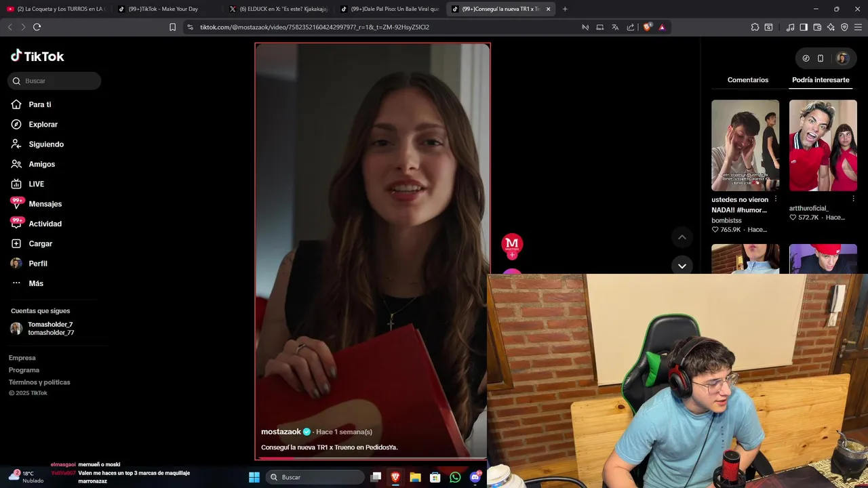Image resolution: width=868 pixels, height=488 pixels.
Task: Open a new browser tab
Action: click(x=565, y=9)
